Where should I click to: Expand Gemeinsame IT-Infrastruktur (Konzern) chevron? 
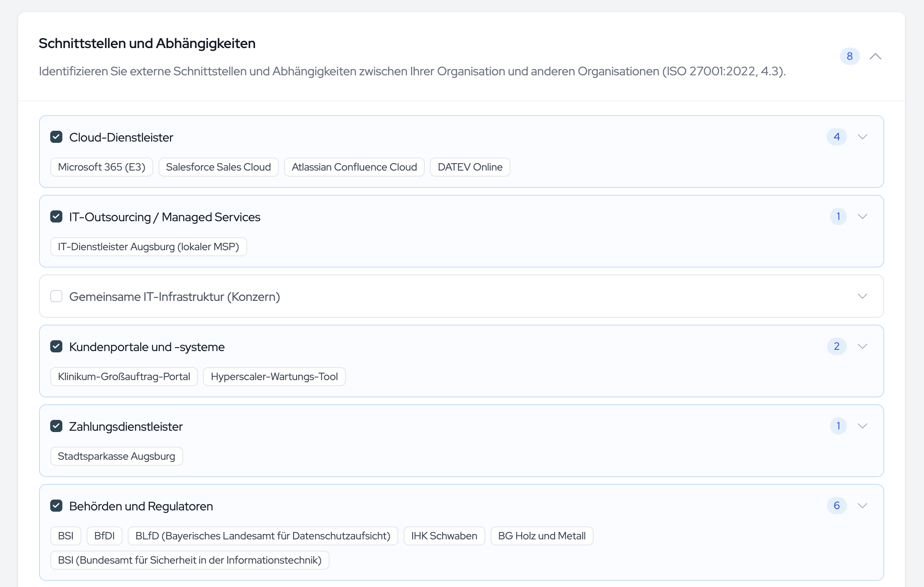click(x=863, y=296)
